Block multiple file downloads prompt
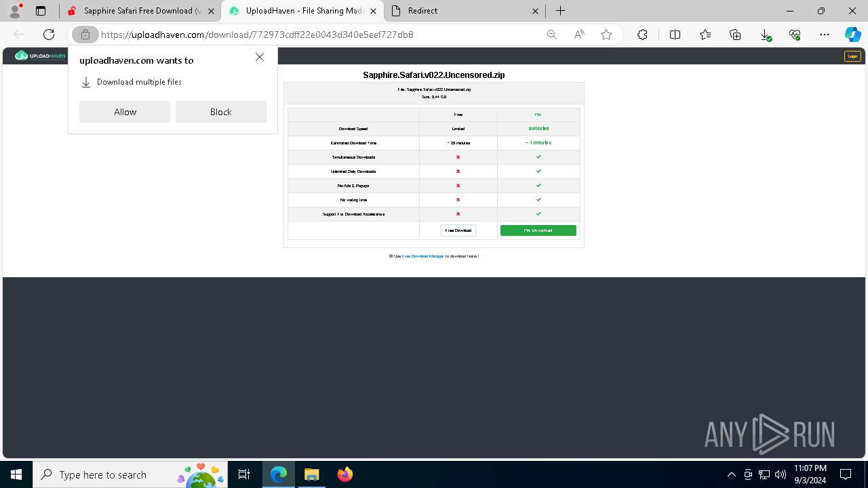The height and width of the screenshot is (488, 868). tap(221, 112)
